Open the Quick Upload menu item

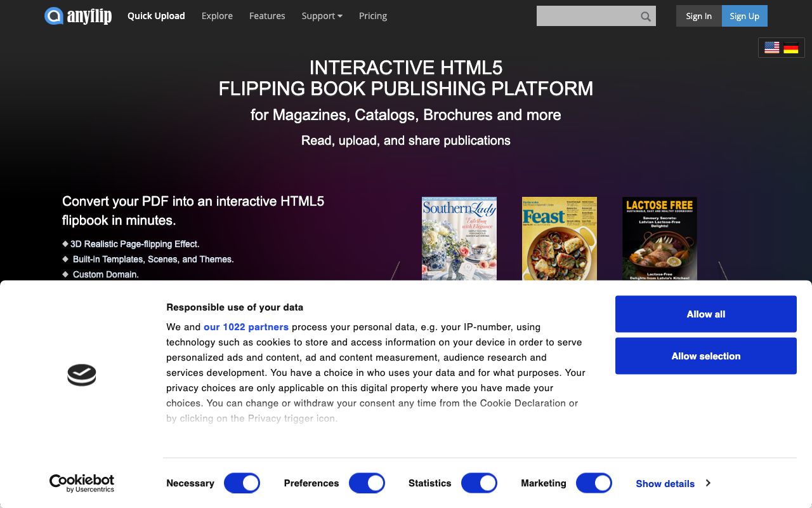point(156,16)
